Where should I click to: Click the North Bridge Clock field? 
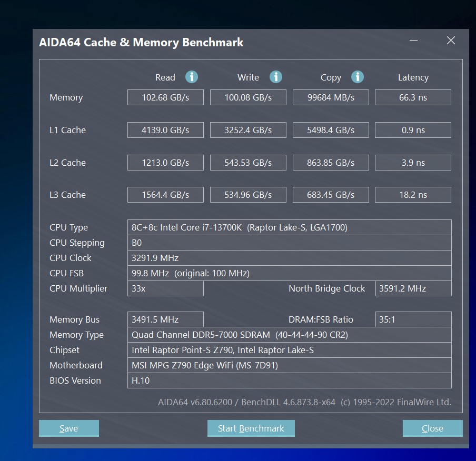(413, 288)
